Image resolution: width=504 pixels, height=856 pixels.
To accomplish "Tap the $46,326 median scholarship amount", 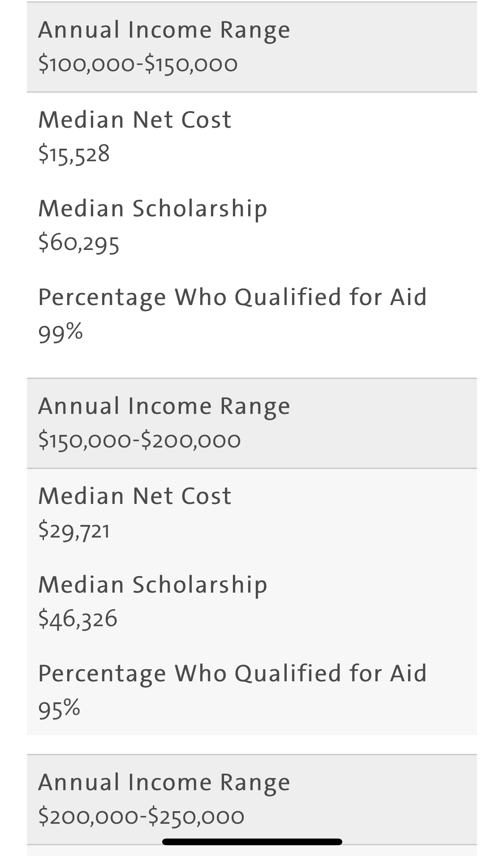I will (x=78, y=619).
